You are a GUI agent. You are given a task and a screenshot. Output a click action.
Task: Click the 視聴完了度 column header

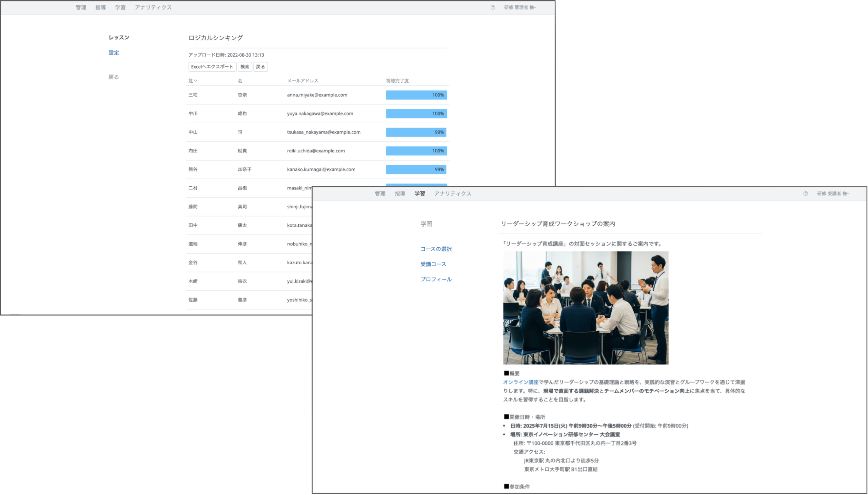click(x=397, y=81)
